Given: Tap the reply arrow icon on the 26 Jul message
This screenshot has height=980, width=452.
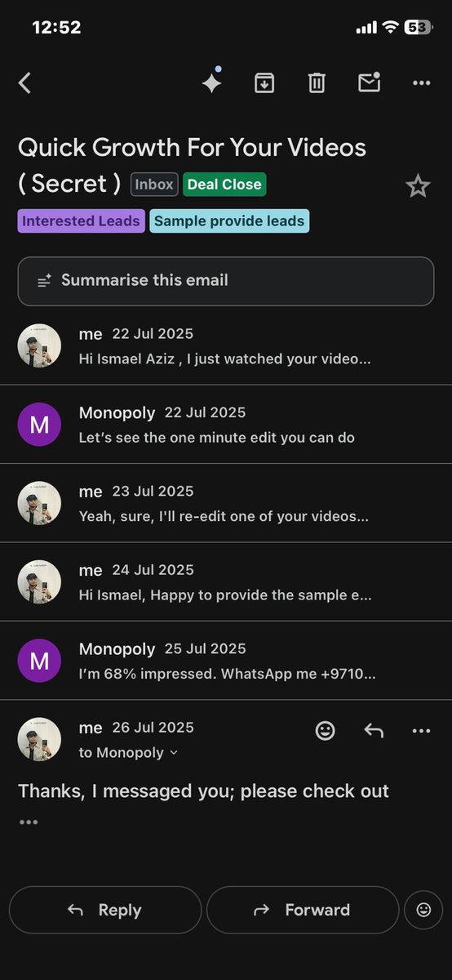Looking at the screenshot, I should 374,731.
